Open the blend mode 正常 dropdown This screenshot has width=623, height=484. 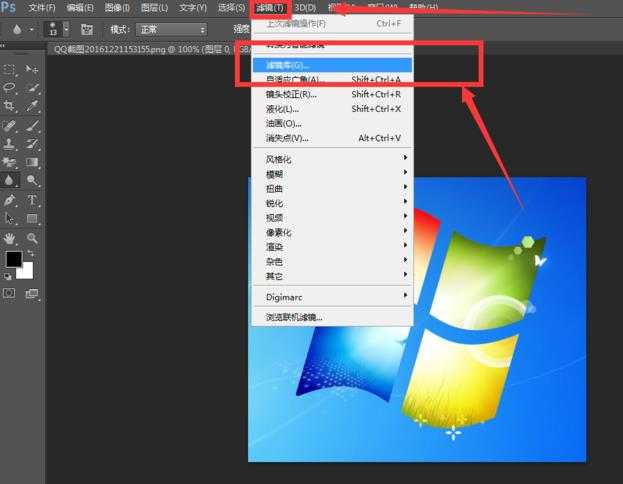click(172, 30)
